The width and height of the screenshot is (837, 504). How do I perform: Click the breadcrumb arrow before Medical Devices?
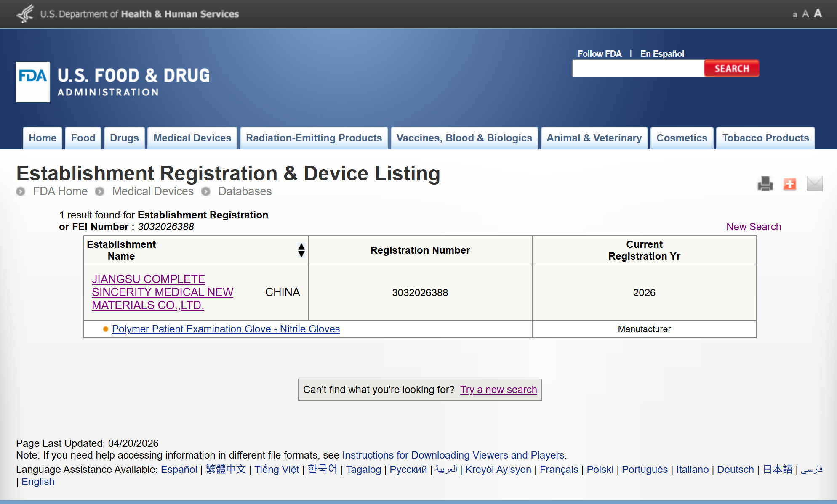[x=99, y=191]
